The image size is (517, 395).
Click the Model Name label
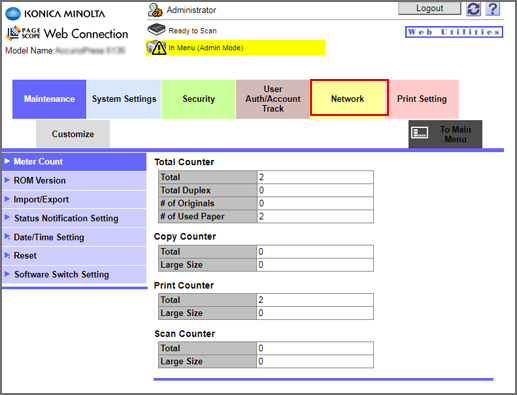pos(30,51)
